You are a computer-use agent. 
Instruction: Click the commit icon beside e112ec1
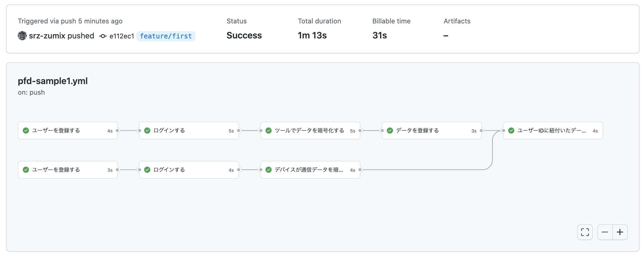point(103,36)
